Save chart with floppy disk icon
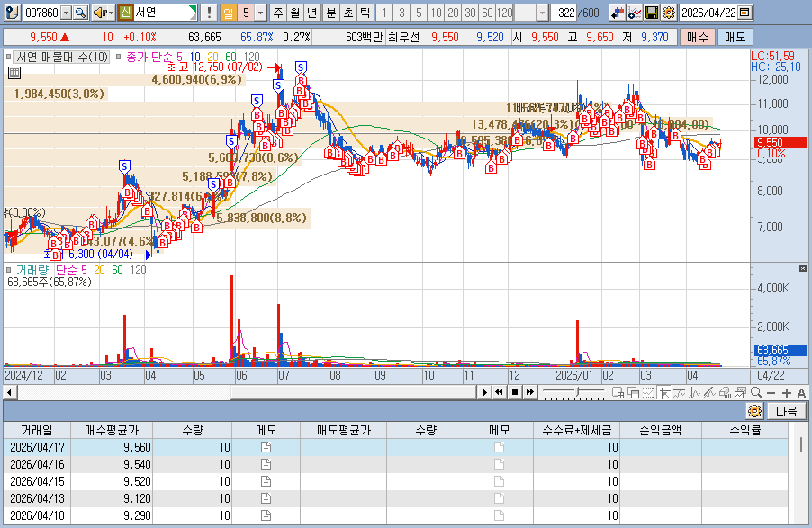Screen dimensions: 812x528 (652, 13)
